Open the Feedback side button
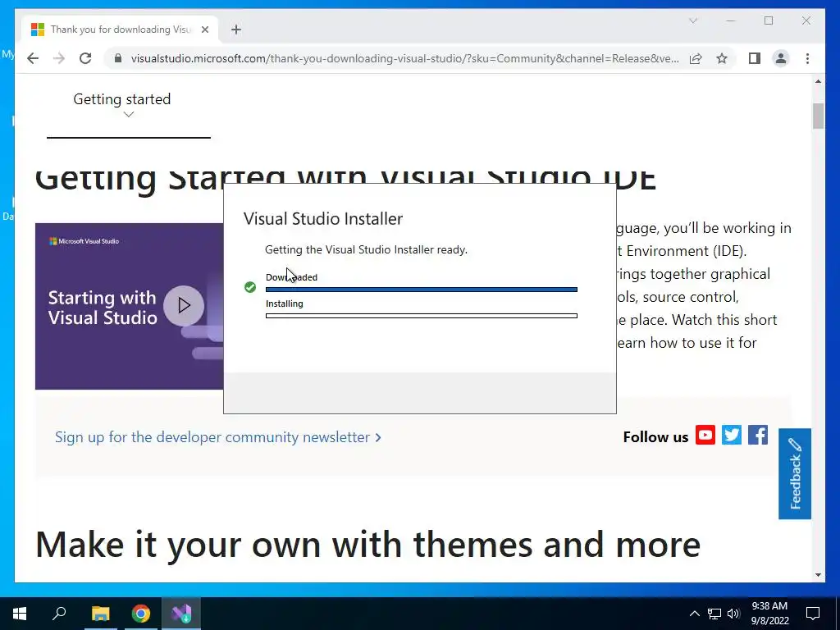Viewport: 840px width, 630px height. pyautogui.click(x=794, y=473)
